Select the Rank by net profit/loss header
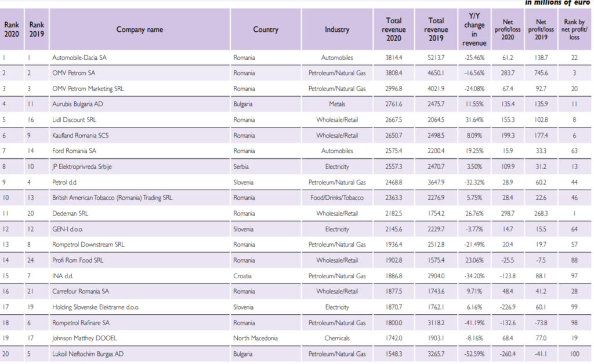Image resolution: width=594 pixels, height=364 pixels. 574,30
